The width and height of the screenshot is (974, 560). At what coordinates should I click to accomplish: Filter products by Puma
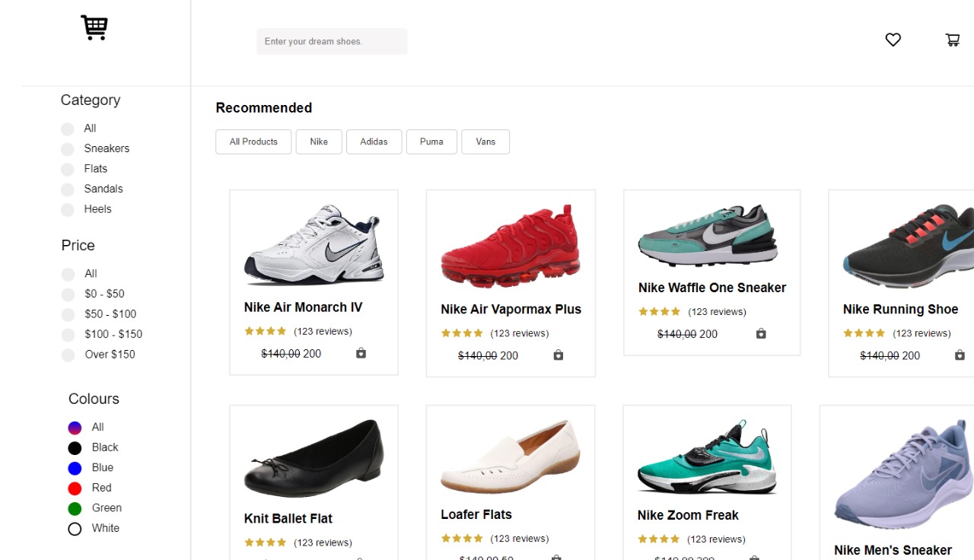coord(431,142)
